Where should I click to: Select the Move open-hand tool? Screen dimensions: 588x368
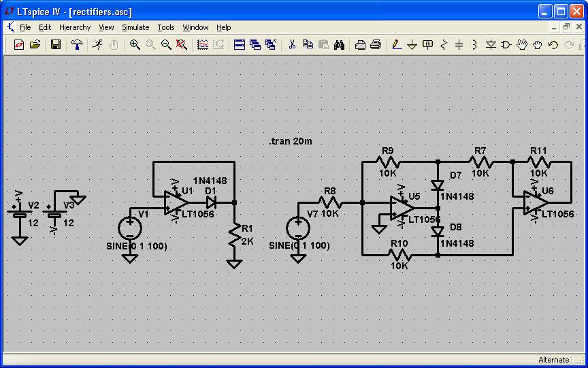pos(522,45)
